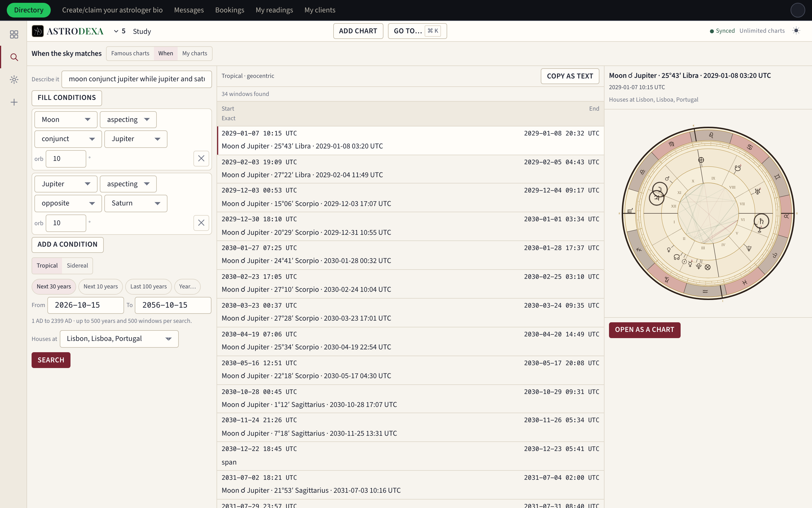Open the conjunct aspect dropdown
The width and height of the screenshot is (812, 508).
click(x=68, y=139)
